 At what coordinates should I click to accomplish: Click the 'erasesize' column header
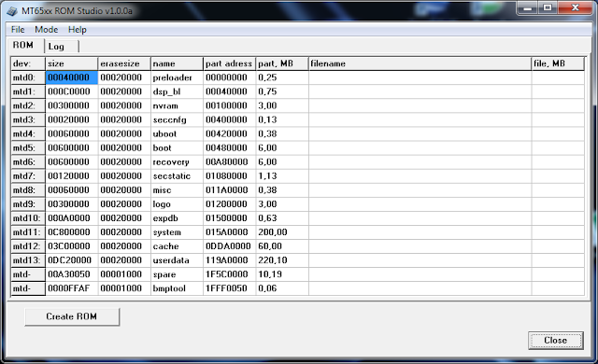[124, 63]
